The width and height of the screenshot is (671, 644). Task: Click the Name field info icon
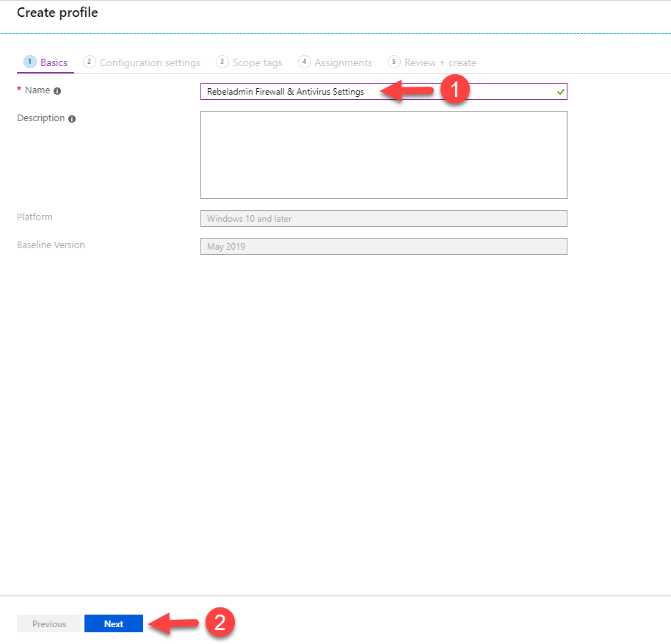pos(57,91)
